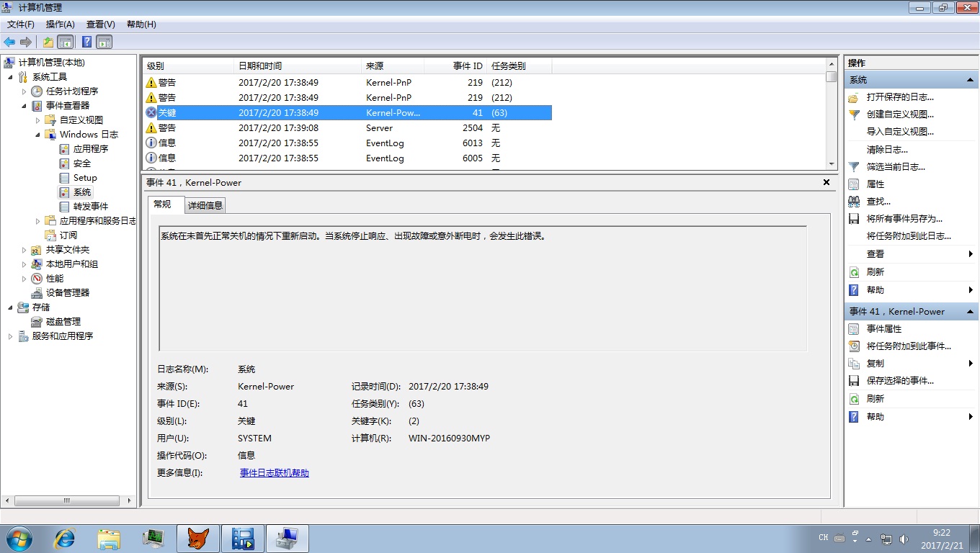Select 订阅 in tree
The height and width of the screenshot is (553, 980).
coord(68,235)
